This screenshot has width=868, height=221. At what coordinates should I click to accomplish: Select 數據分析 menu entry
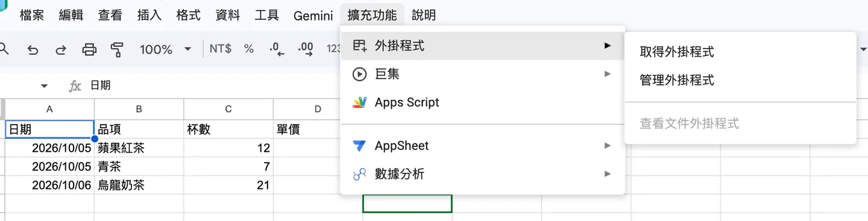pyautogui.click(x=483, y=174)
